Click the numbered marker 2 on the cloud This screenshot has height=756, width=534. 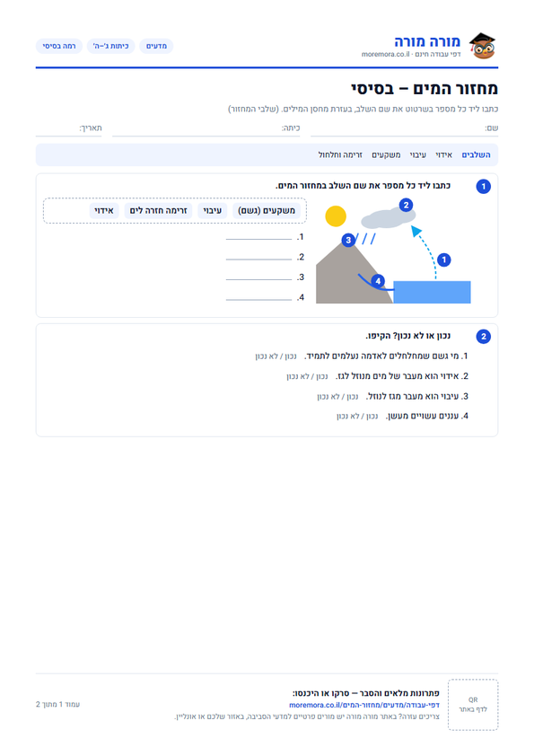pyautogui.click(x=406, y=205)
